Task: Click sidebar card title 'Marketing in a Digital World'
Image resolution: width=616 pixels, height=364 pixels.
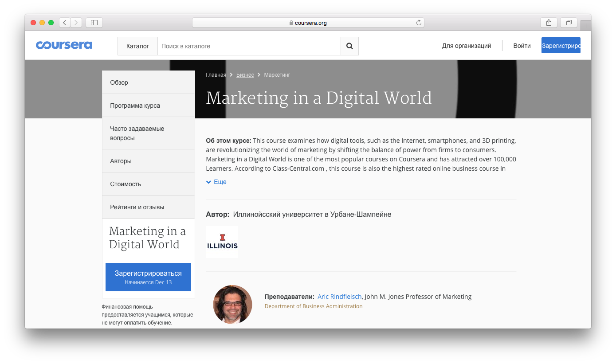Action: (x=147, y=238)
